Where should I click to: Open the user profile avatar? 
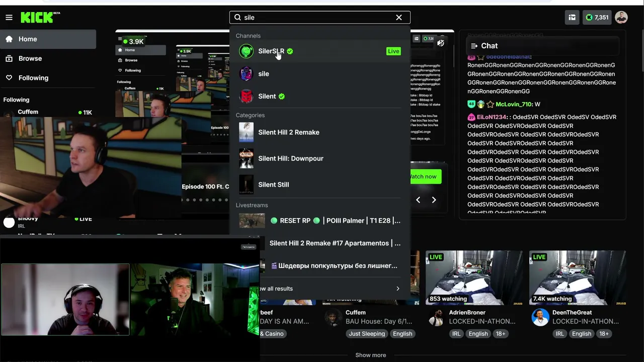point(621,18)
